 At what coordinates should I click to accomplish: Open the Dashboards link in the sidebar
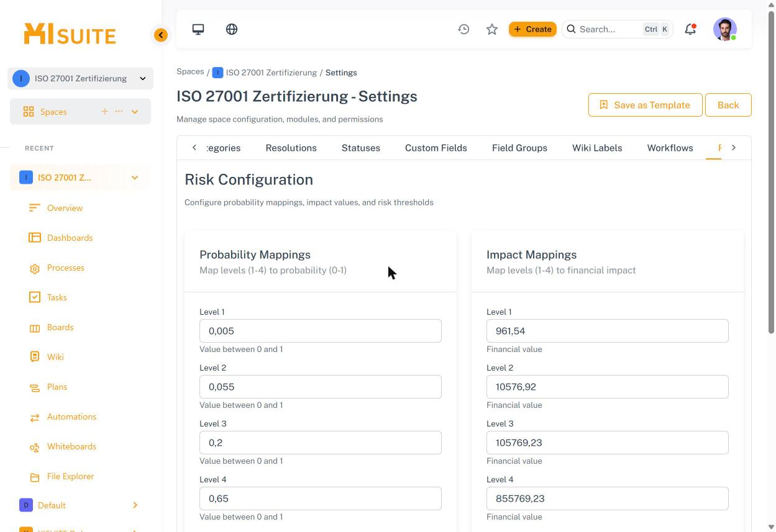[70, 238]
